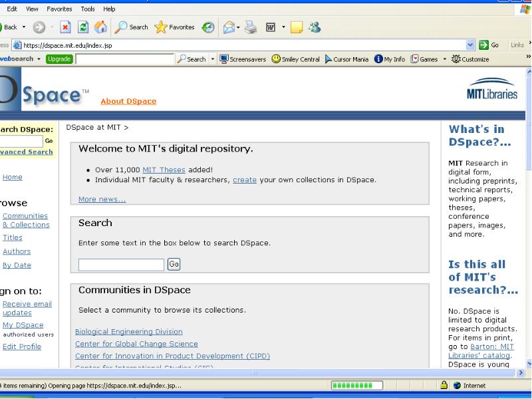Open the History clock icon
Viewport: 532px width, 399px height.
208,27
